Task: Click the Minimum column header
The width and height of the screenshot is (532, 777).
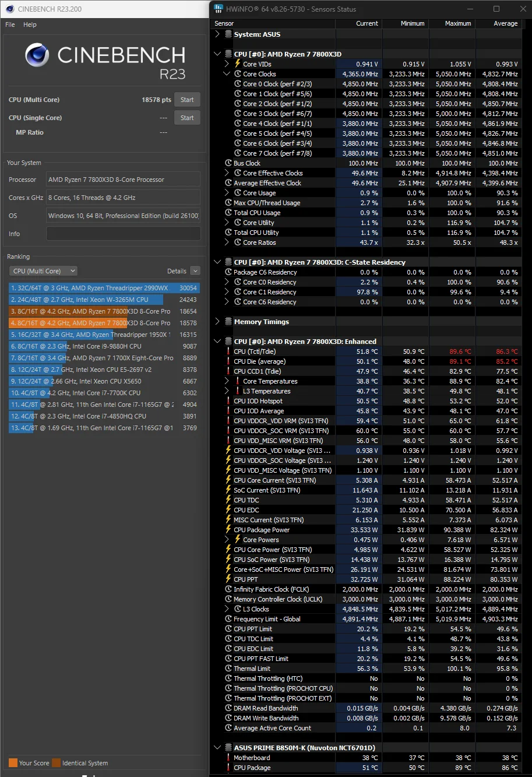Action: pyautogui.click(x=405, y=23)
